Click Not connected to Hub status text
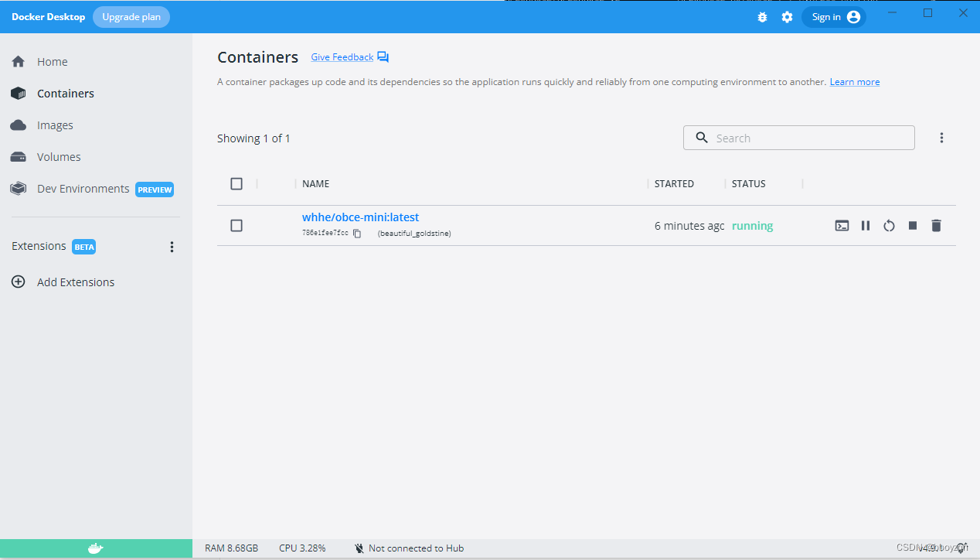The image size is (980, 560). (416, 548)
